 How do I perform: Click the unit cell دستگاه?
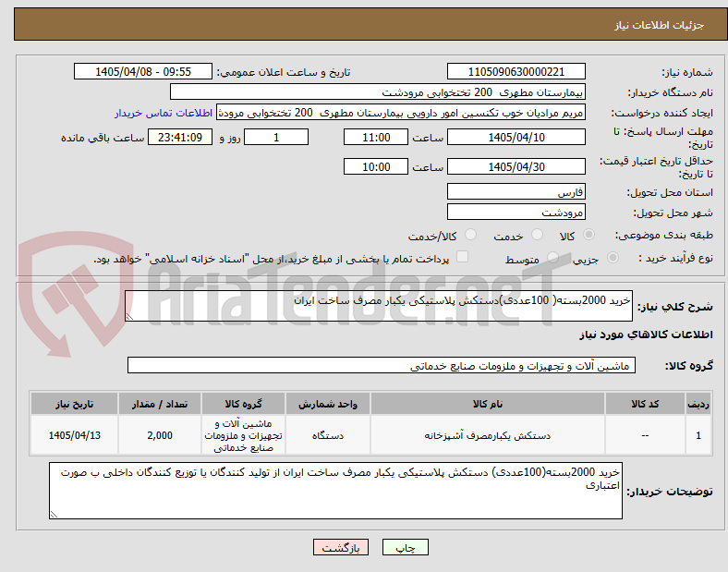click(328, 435)
